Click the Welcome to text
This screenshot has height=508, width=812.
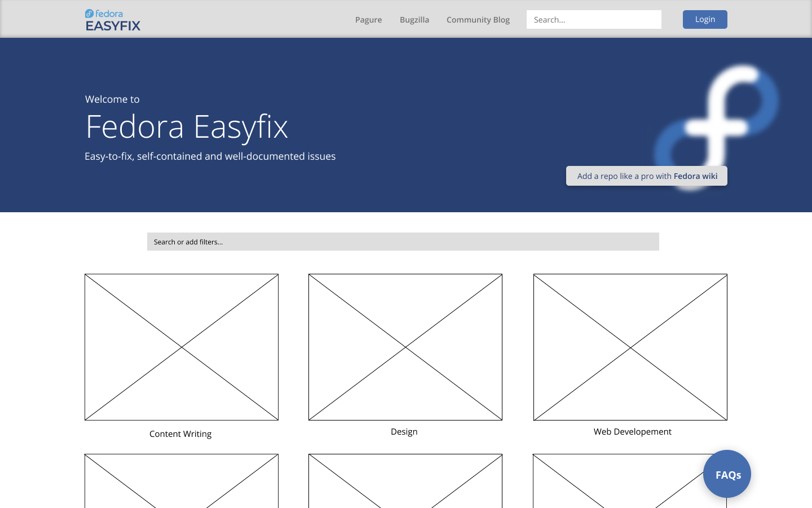[112, 99]
